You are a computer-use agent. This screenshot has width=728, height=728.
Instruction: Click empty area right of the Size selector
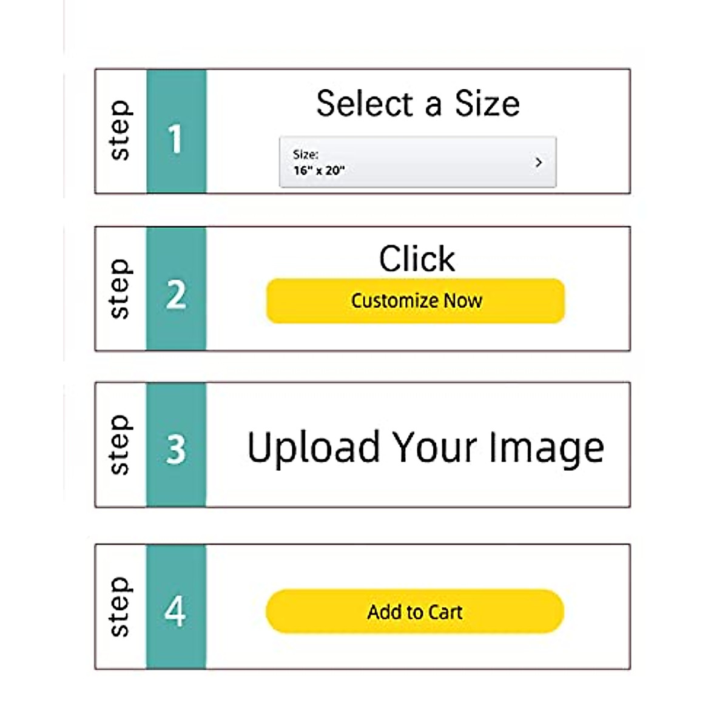(593, 162)
